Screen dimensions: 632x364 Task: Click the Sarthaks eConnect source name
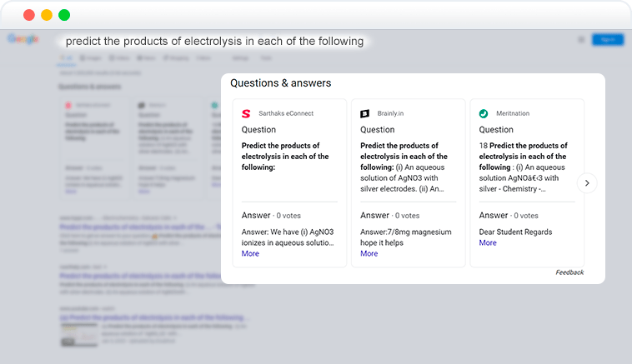[286, 113]
